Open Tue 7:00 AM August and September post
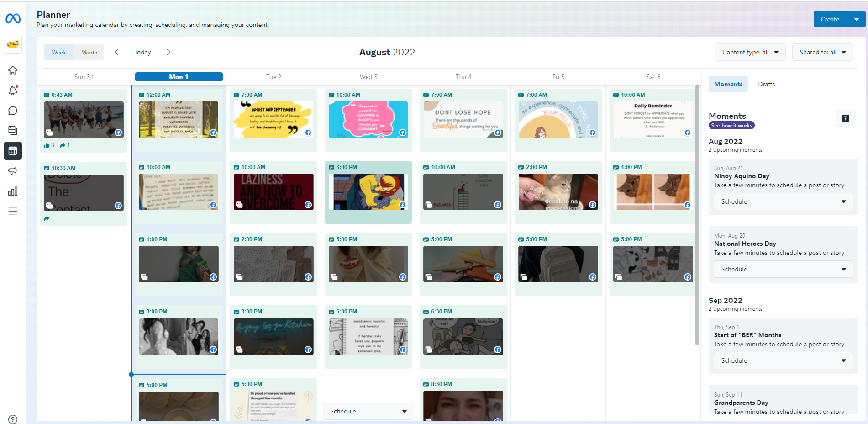 274,120
